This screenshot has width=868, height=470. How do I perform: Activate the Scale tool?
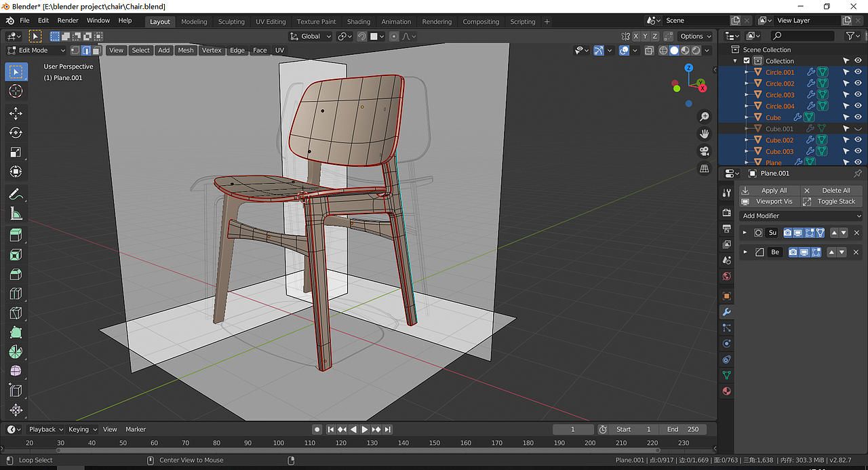pyautogui.click(x=16, y=153)
